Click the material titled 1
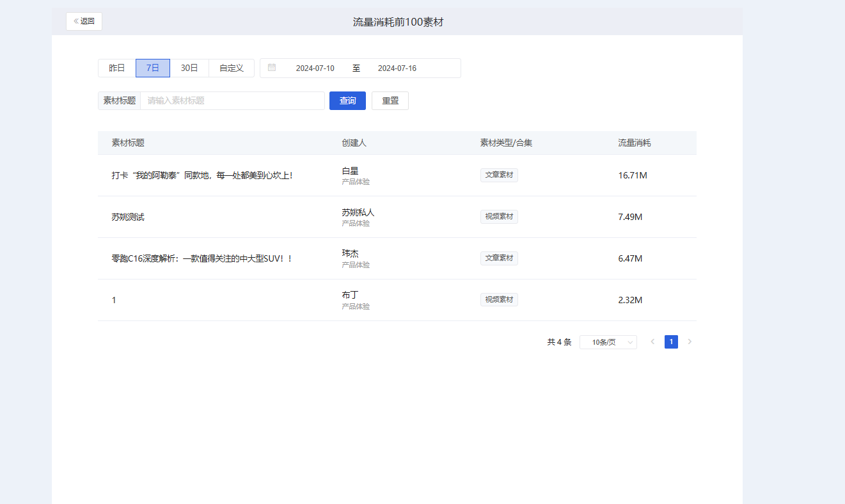This screenshot has width=845, height=504. point(114,300)
